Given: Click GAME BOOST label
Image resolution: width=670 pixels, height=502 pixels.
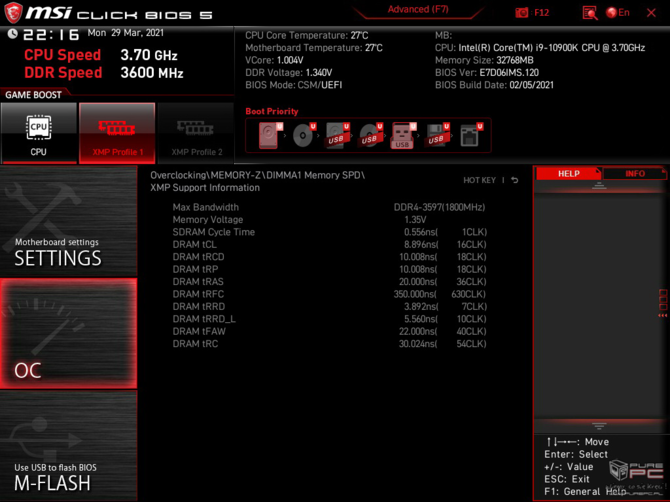Looking at the screenshot, I should 33,95.
